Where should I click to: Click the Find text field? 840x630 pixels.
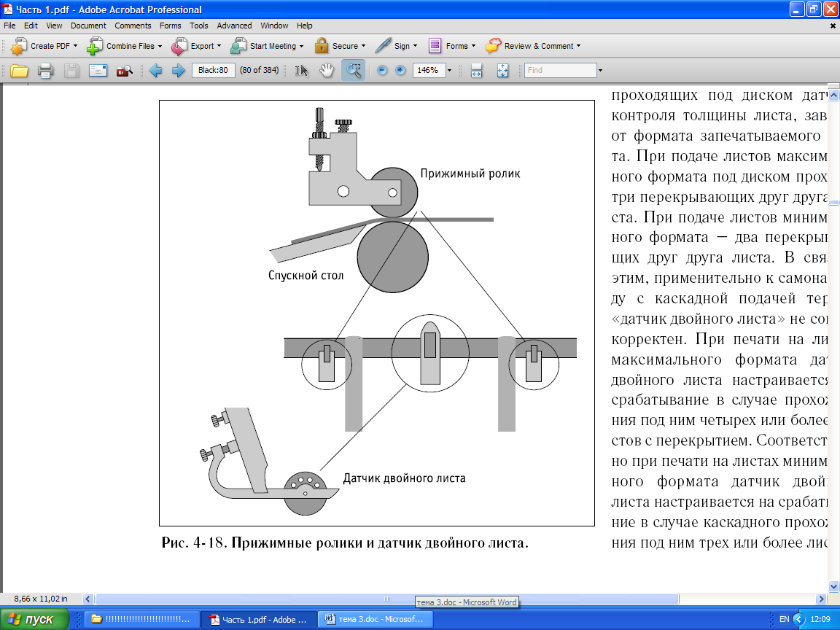click(560, 70)
